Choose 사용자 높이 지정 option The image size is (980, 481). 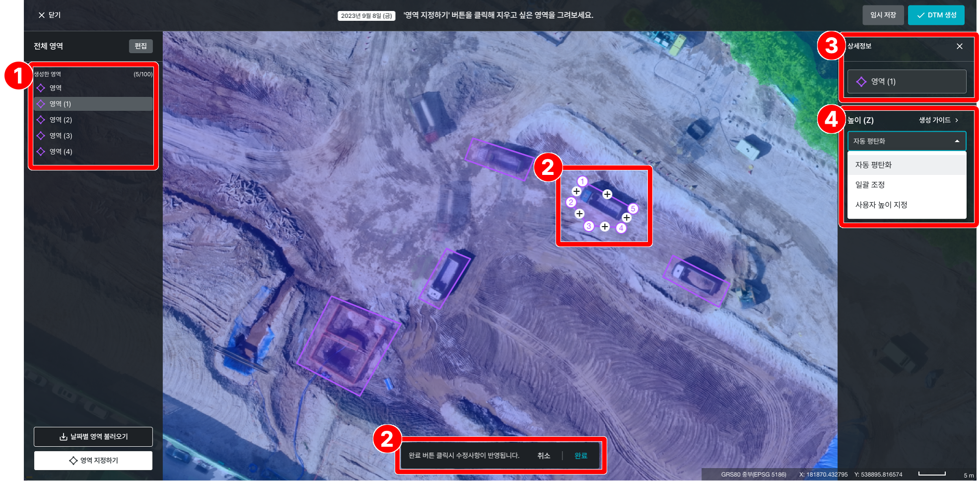881,205
